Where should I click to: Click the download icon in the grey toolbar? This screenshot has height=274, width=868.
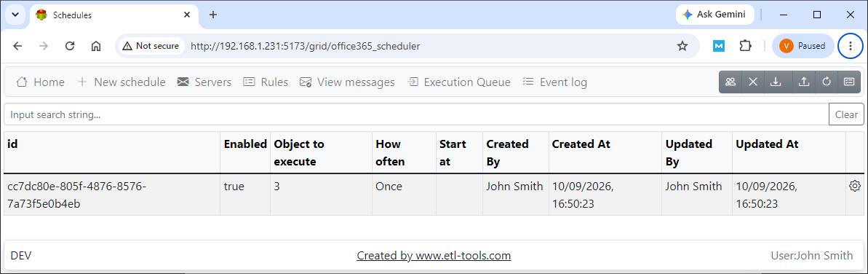[x=776, y=82]
